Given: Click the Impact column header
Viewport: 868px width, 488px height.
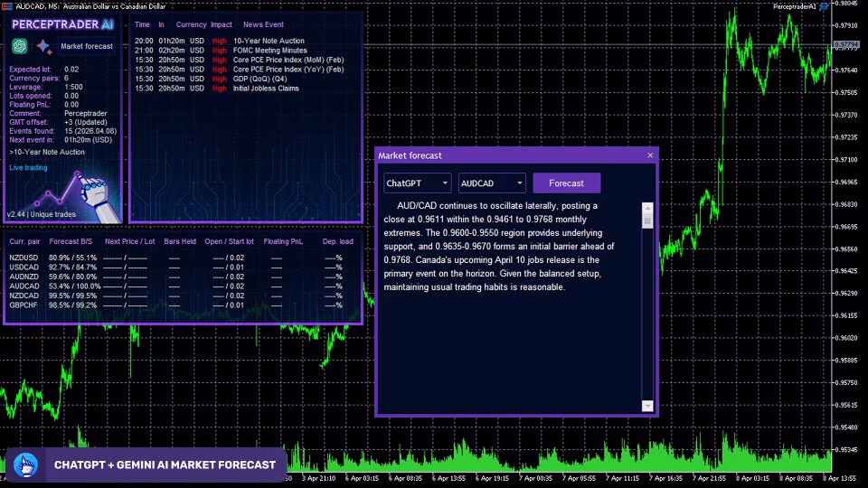Looking at the screenshot, I should [x=222, y=25].
